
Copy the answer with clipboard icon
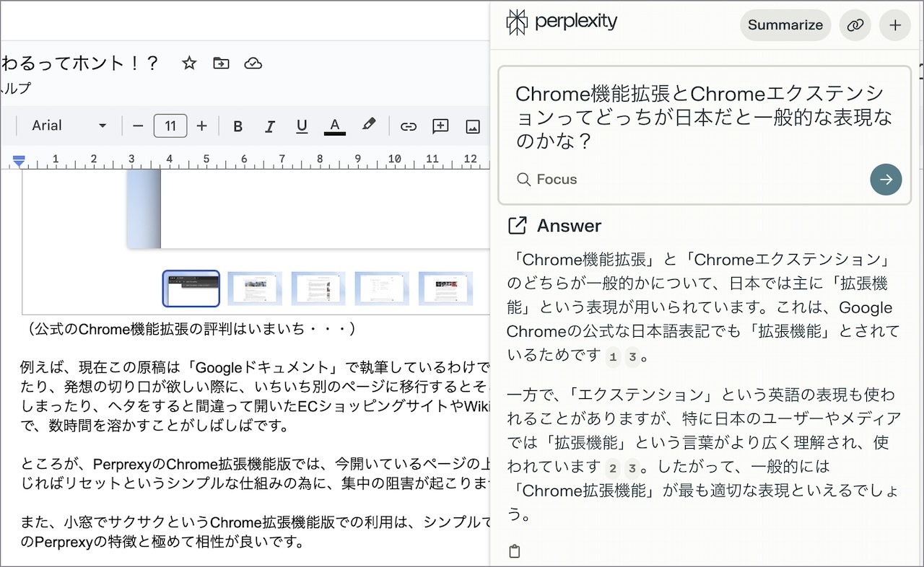(x=514, y=552)
